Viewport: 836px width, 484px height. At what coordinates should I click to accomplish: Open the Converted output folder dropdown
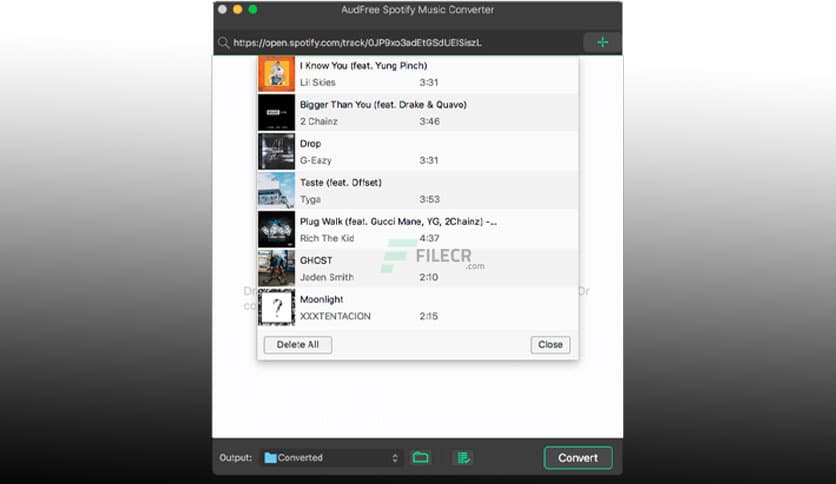(331, 458)
